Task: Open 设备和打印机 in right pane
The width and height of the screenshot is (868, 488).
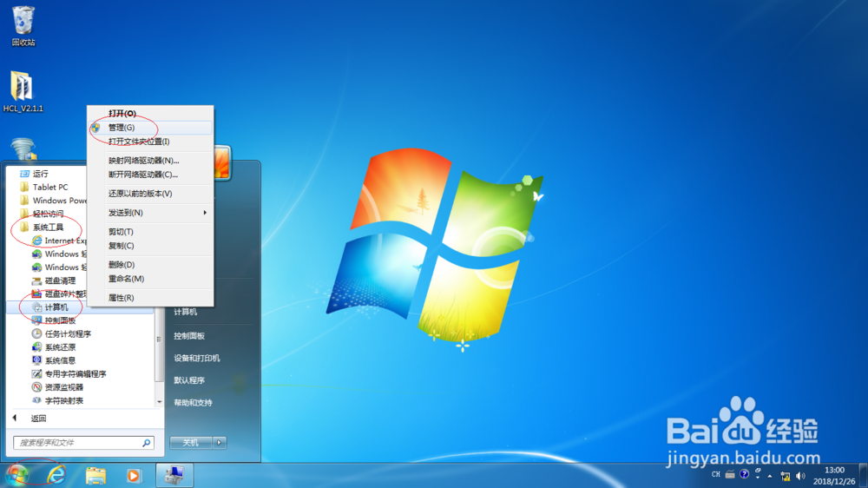Action: [x=196, y=358]
